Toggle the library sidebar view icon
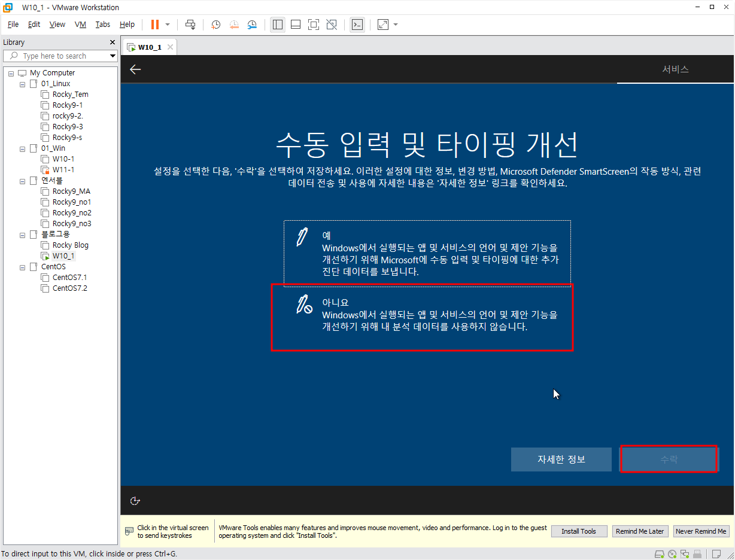This screenshot has height=560, width=735. [x=277, y=25]
